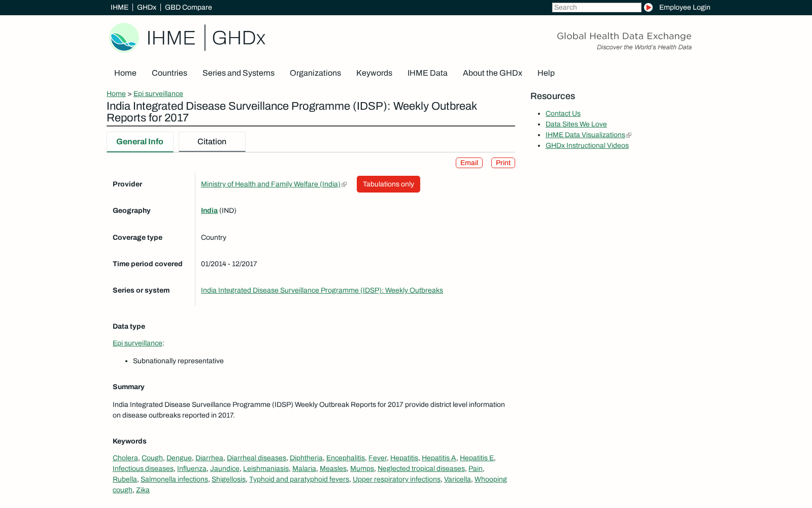Click the Cough keyword
The height and width of the screenshot is (508, 812).
tap(152, 458)
